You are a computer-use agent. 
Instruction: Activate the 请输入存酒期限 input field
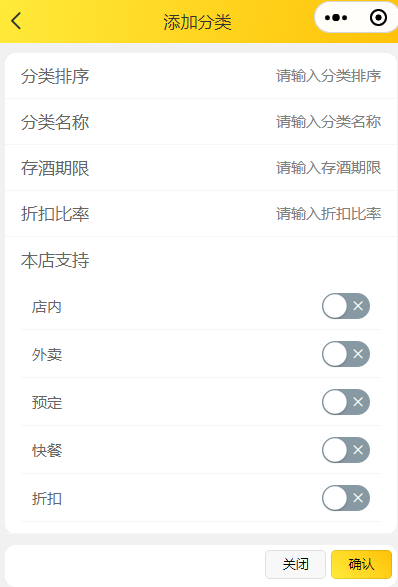pos(328,168)
